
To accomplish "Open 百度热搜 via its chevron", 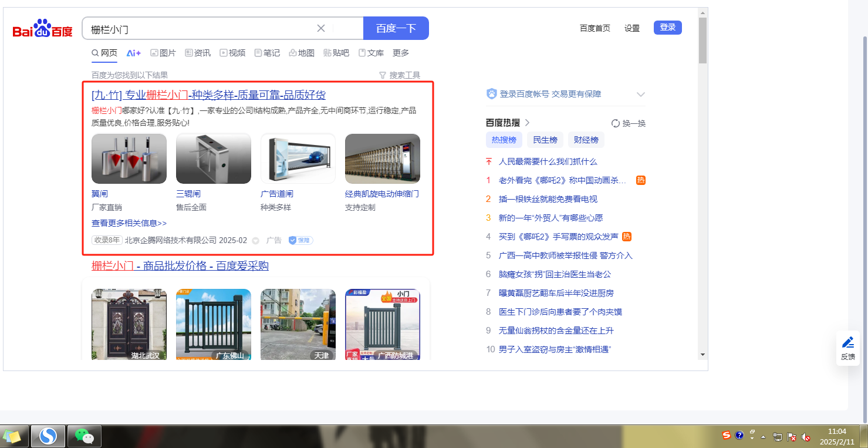I will (x=527, y=123).
